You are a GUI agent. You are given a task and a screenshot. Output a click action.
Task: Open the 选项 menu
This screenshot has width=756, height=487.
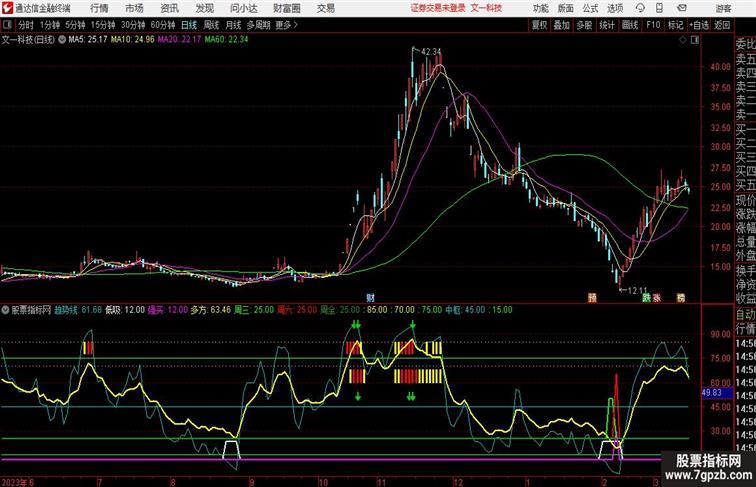(x=615, y=8)
